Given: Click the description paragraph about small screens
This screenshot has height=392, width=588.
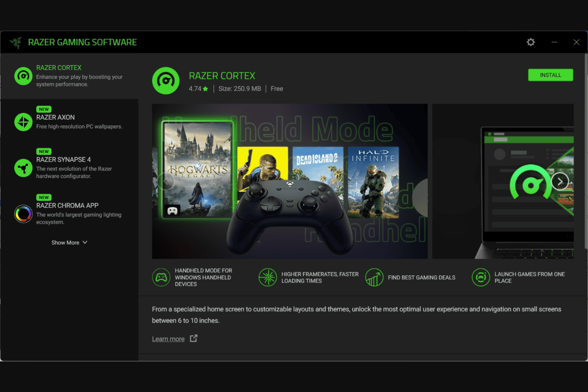Looking at the screenshot, I should (356, 315).
